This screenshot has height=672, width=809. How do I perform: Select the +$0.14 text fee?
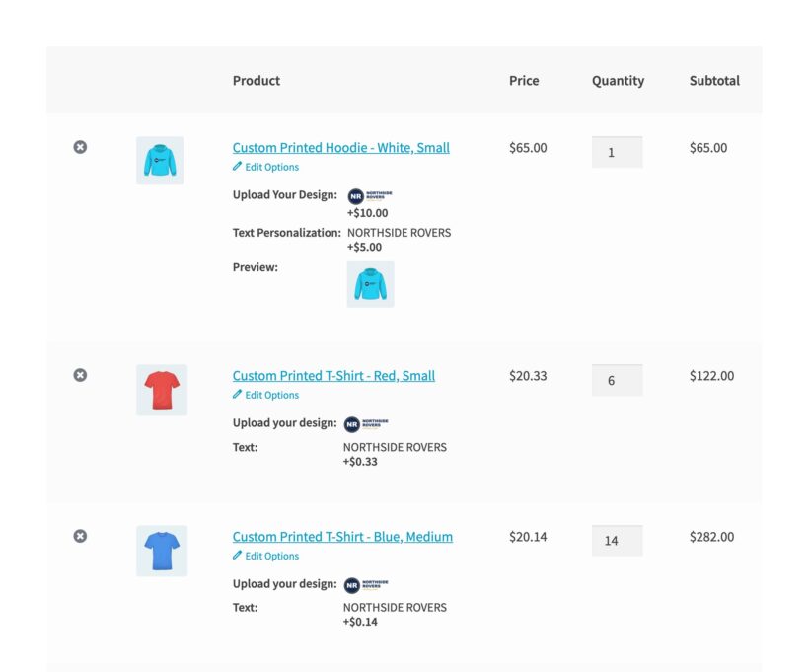(360, 622)
